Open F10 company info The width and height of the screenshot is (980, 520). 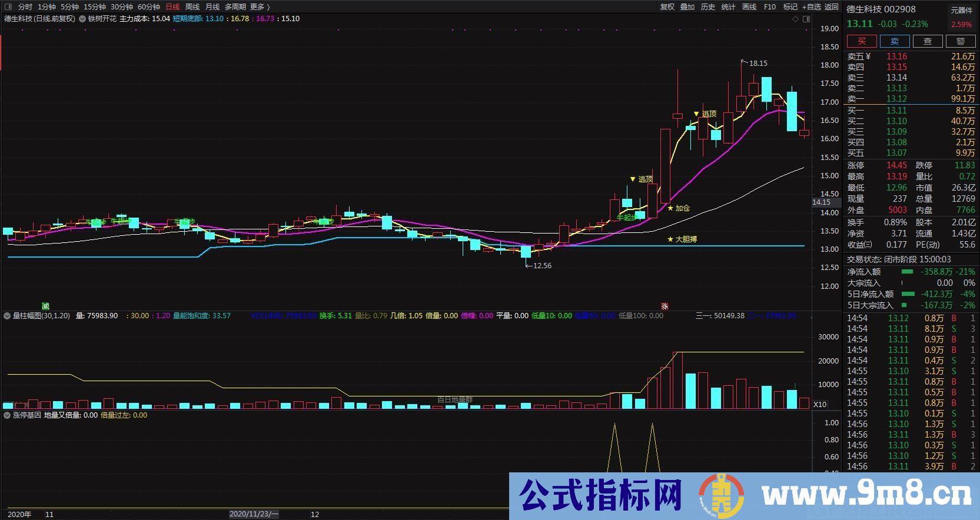pyautogui.click(x=770, y=7)
